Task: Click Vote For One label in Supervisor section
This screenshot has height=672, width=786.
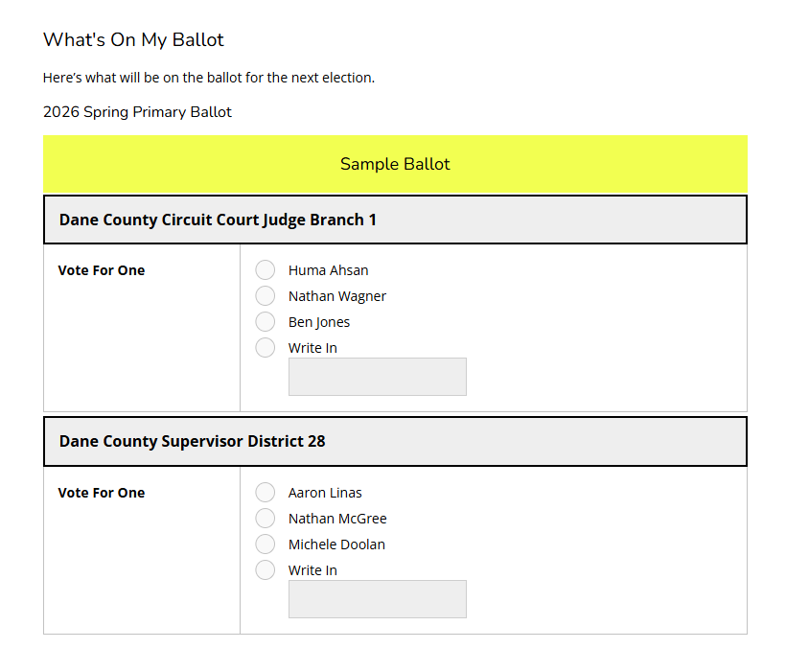Action: (102, 493)
